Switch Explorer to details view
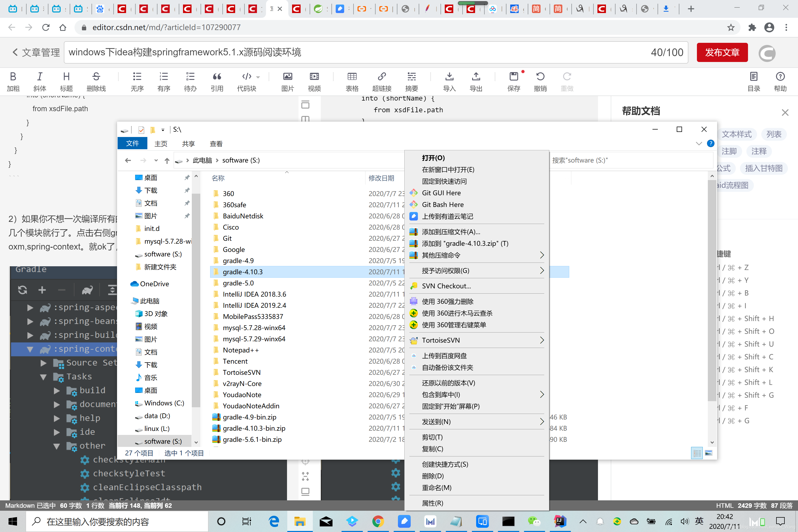The width and height of the screenshot is (798, 532). (697, 453)
